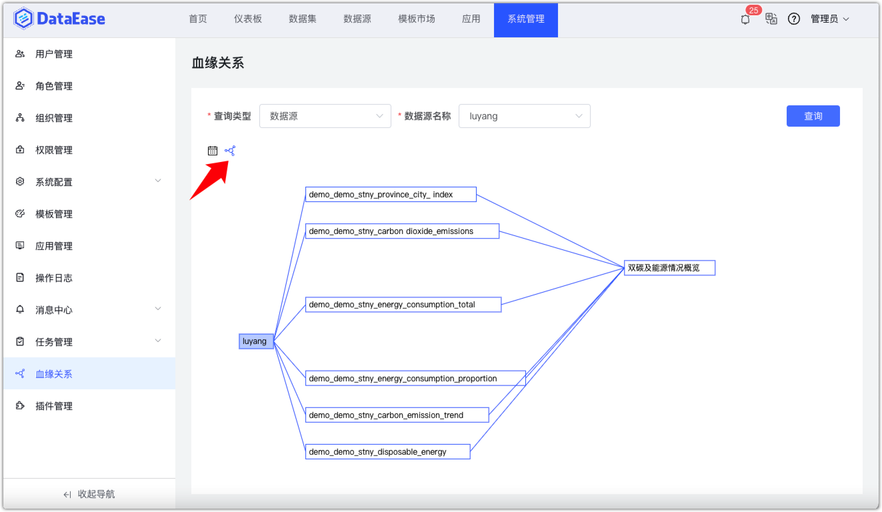
Task: Open the help question mark icon
Action: tap(794, 19)
